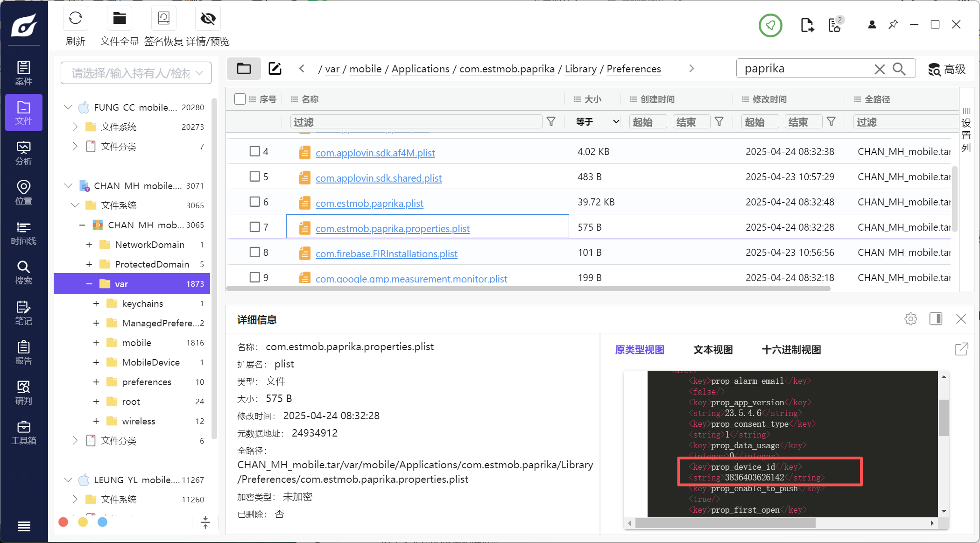Switch to the 文本视图 tab

pyautogui.click(x=713, y=350)
